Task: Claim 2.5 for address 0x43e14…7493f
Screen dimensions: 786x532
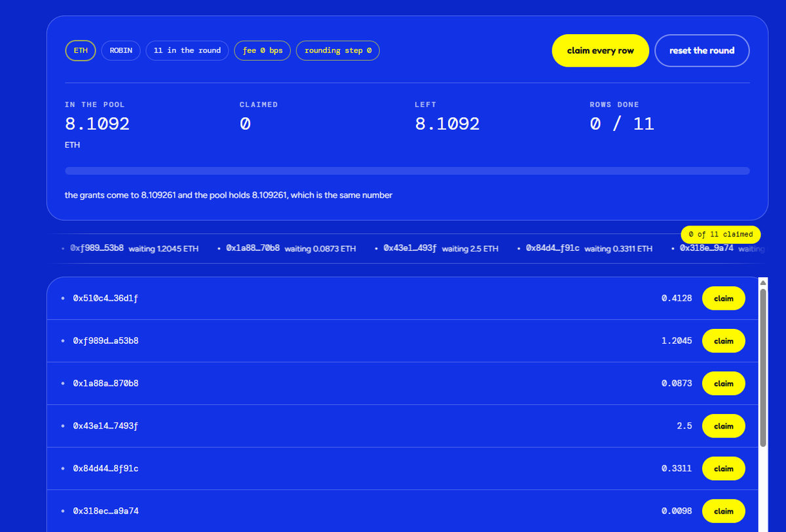Action: [x=724, y=426]
